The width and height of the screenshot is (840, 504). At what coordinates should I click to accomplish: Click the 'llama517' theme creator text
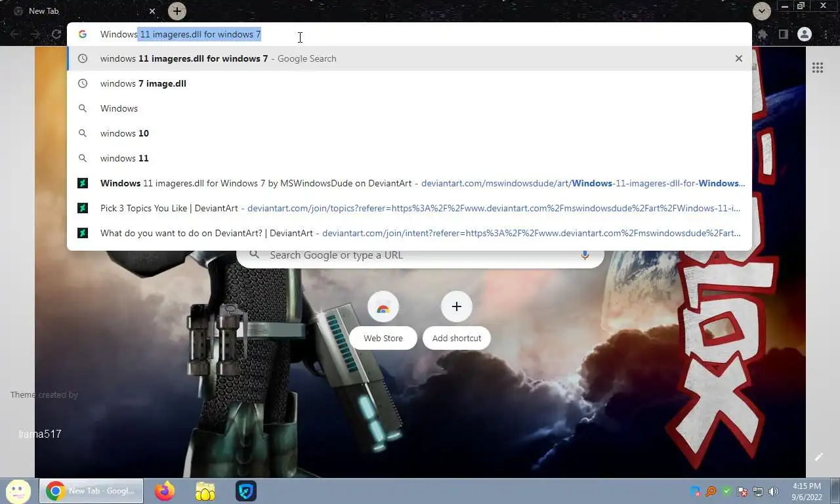(x=40, y=434)
